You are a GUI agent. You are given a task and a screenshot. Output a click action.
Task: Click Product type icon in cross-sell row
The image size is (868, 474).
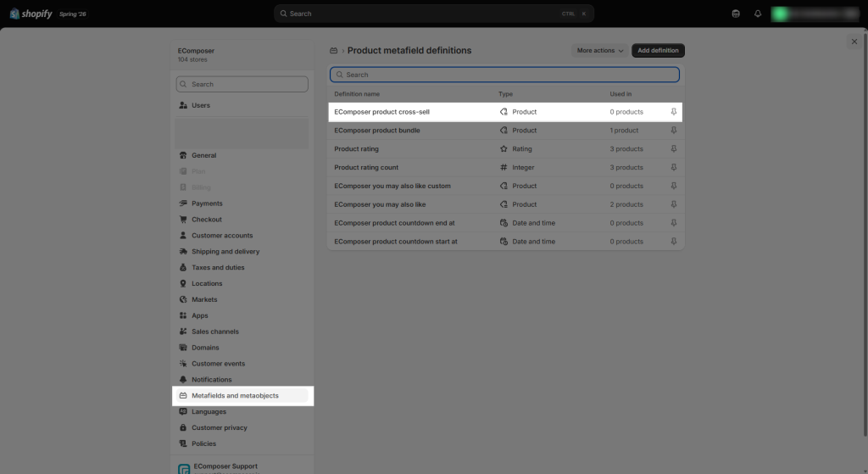tap(504, 112)
